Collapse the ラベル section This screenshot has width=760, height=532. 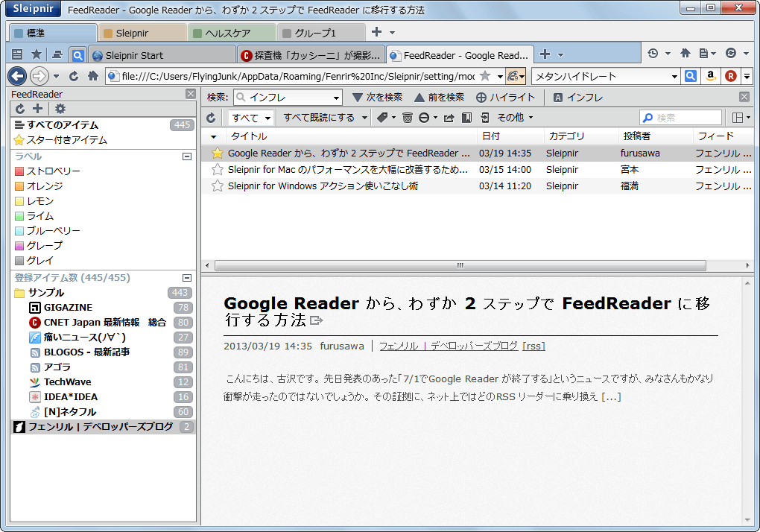(186, 156)
